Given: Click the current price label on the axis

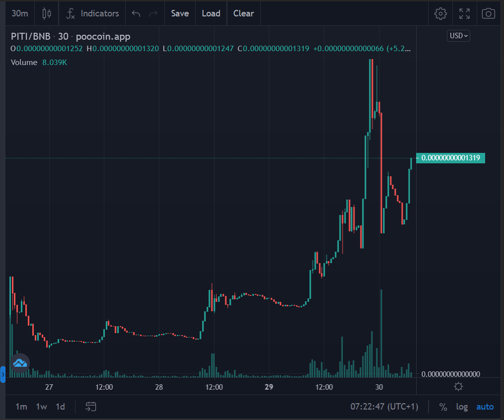Looking at the screenshot, I should 450,158.
